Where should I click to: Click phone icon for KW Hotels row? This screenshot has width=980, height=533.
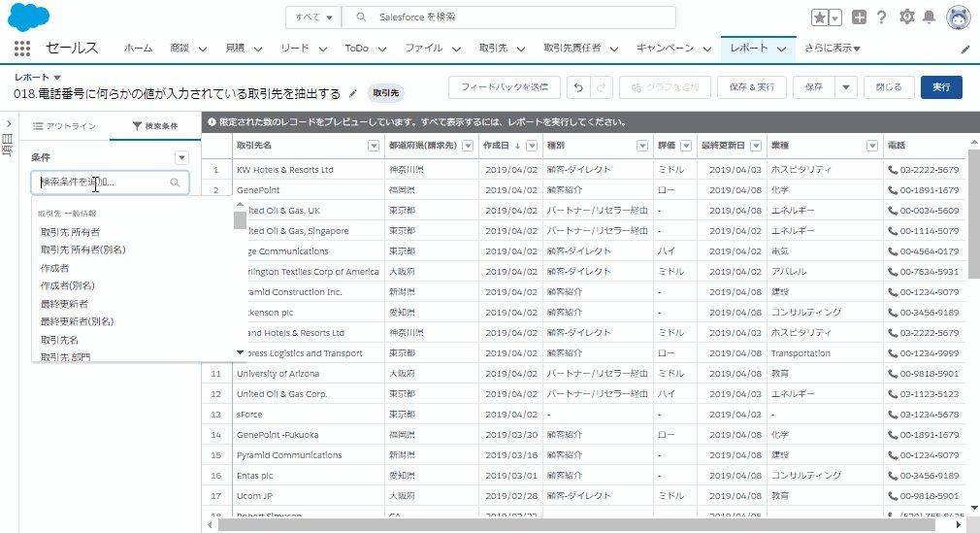[x=893, y=170]
